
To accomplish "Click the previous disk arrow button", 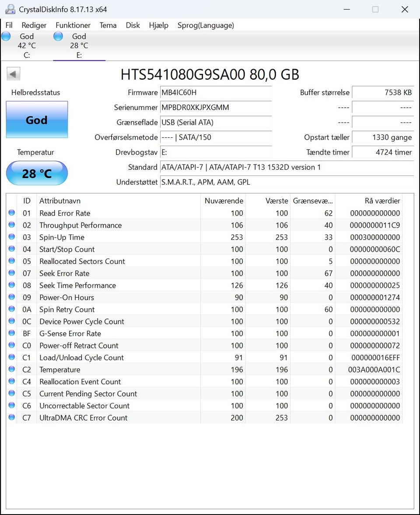I will tap(14, 74).
